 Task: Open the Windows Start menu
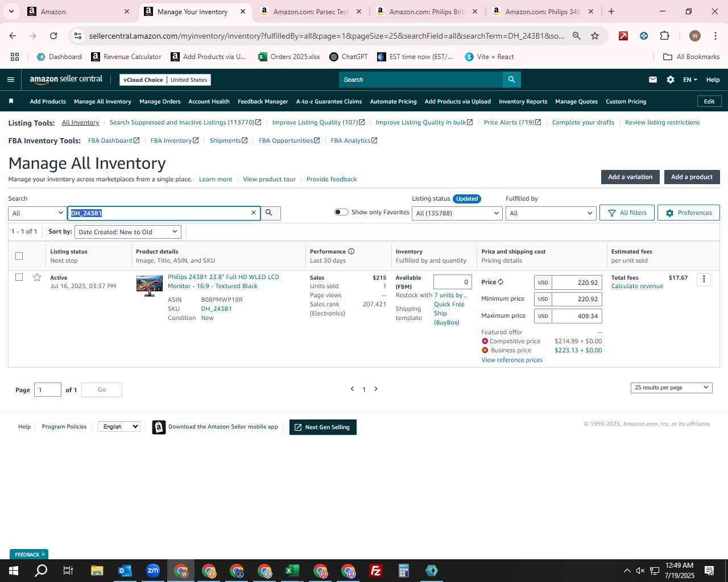pos(14,571)
